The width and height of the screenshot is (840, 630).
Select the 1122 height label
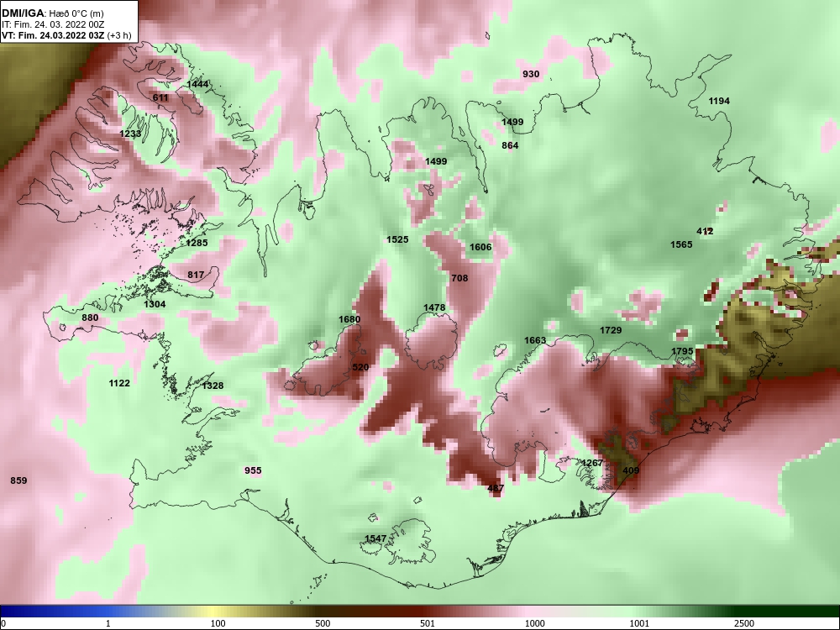(x=119, y=383)
